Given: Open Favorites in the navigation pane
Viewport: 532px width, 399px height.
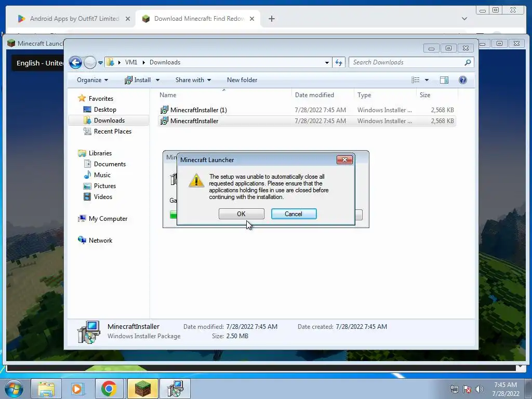Looking at the screenshot, I should [x=96, y=98].
